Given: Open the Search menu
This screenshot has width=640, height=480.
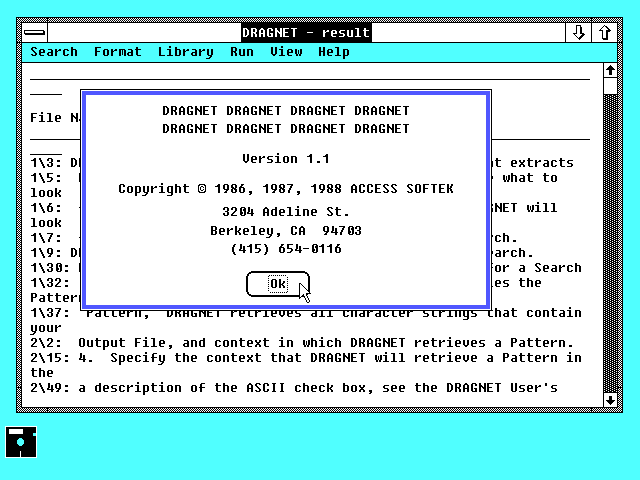Looking at the screenshot, I should tap(54, 52).
